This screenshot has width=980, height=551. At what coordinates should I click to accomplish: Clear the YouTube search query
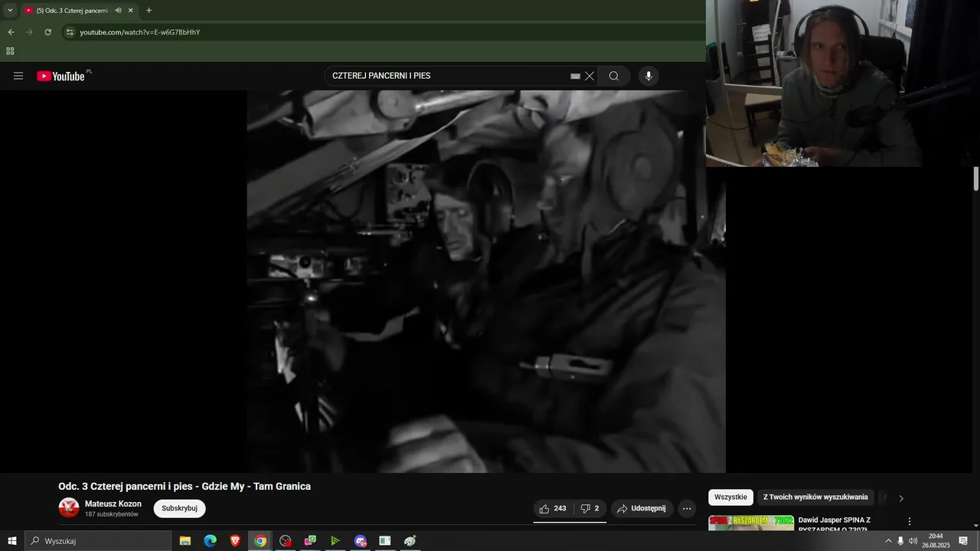[x=590, y=76]
